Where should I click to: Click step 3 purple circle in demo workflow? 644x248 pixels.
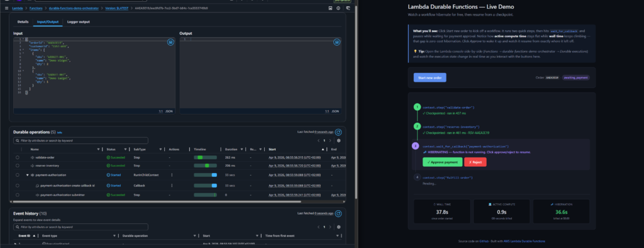[415, 145]
